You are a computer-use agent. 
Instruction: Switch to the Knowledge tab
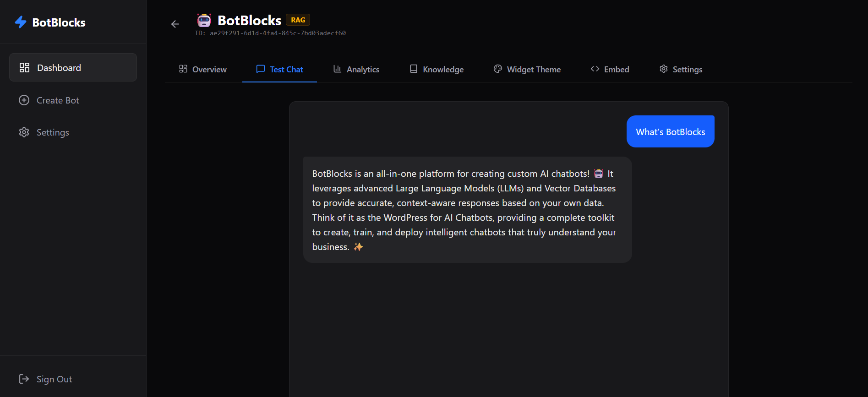[437, 69]
